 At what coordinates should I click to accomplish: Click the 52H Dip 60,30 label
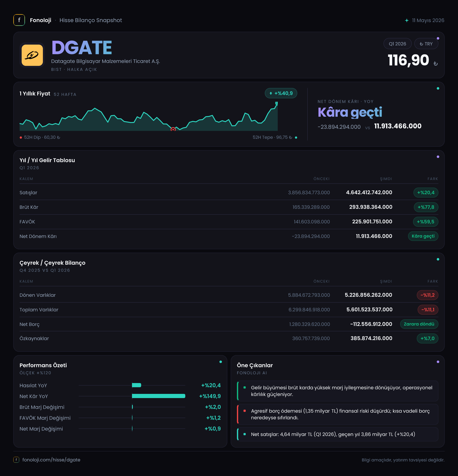click(x=42, y=137)
